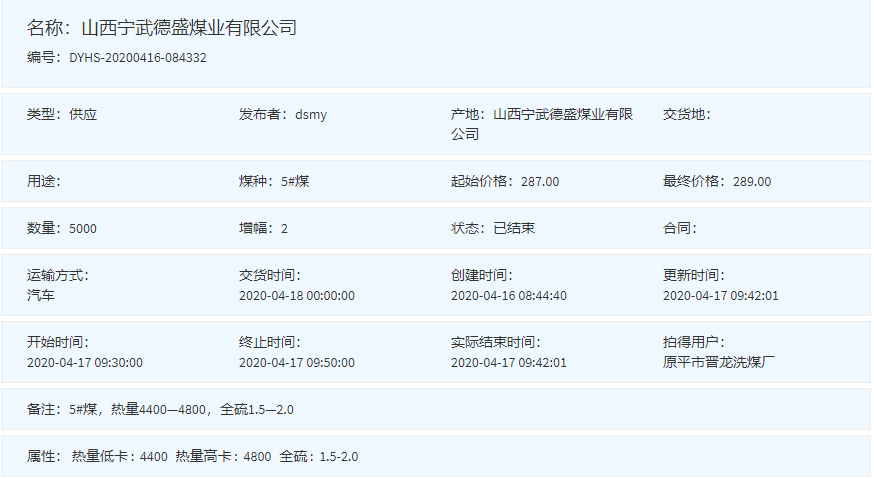Click the starting price 287.00
874x478 pixels.
pyautogui.click(x=540, y=182)
